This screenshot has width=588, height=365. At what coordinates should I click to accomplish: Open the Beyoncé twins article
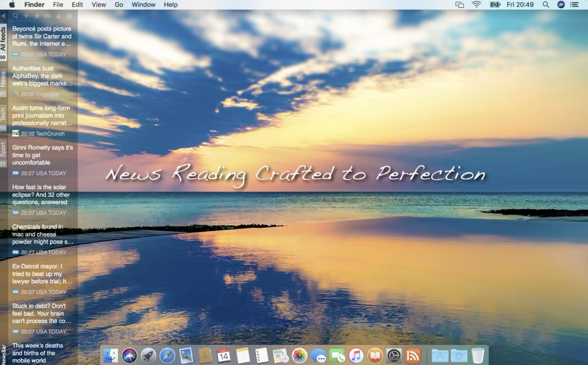pyautogui.click(x=42, y=36)
